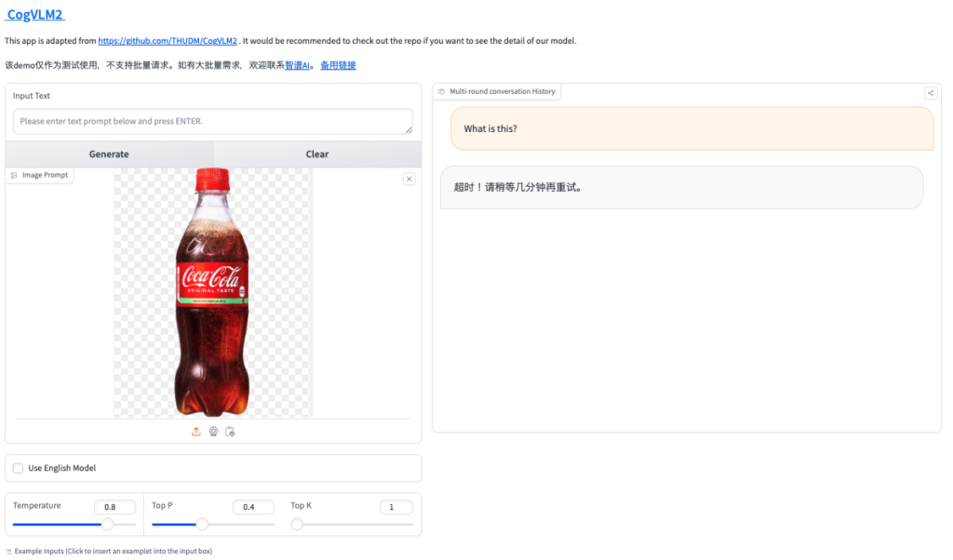The height and width of the screenshot is (560, 953).
Task: Click the Top K slider handle
Action: (297, 524)
